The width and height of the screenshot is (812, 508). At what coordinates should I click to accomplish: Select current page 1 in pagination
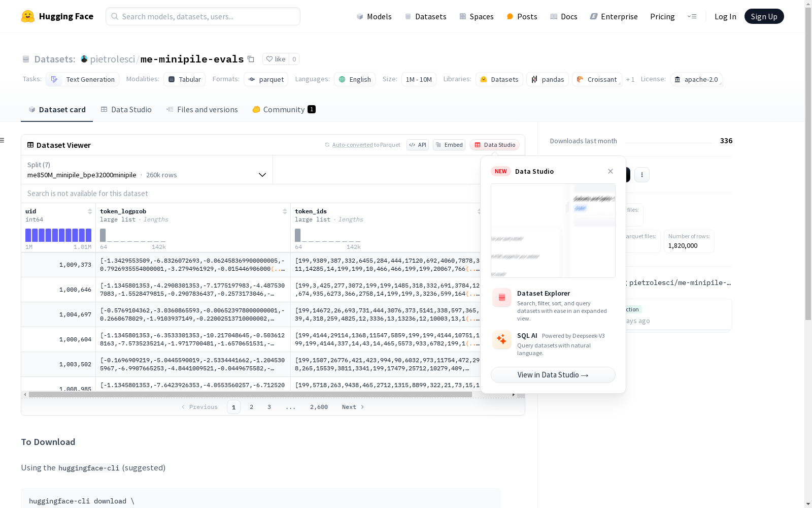coord(233,407)
